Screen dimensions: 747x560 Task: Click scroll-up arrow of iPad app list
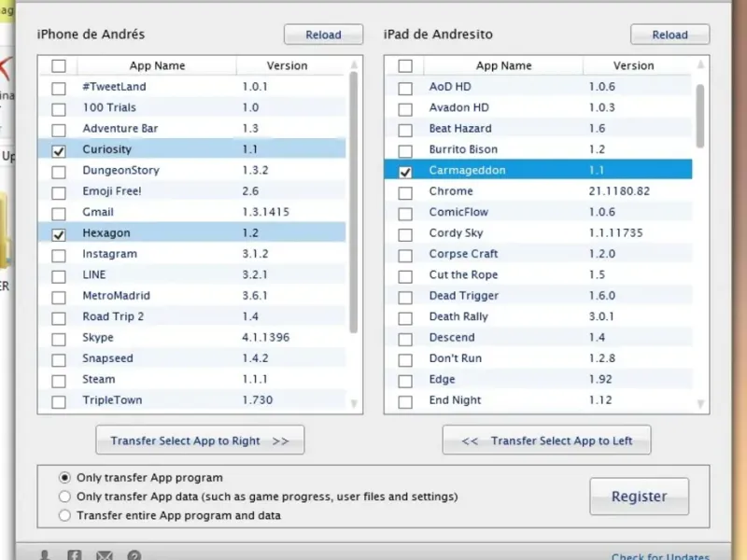click(700, 64)
